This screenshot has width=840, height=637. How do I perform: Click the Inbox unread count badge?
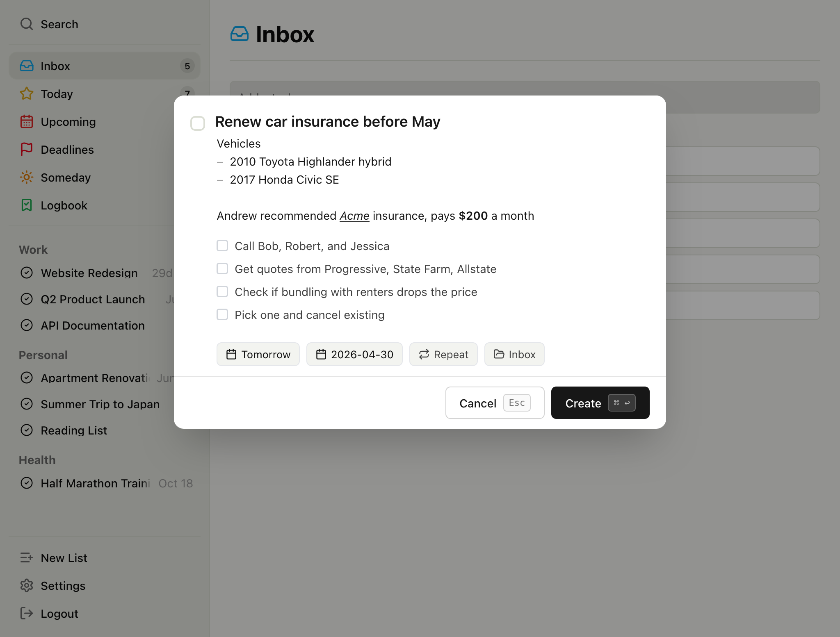tap(187, 66)
